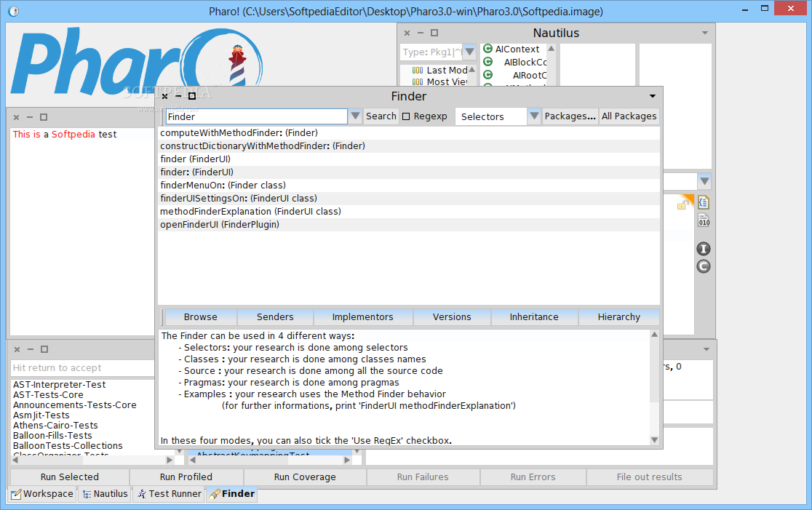Click the Finder taskbar icon

click(x=215, y=494)
